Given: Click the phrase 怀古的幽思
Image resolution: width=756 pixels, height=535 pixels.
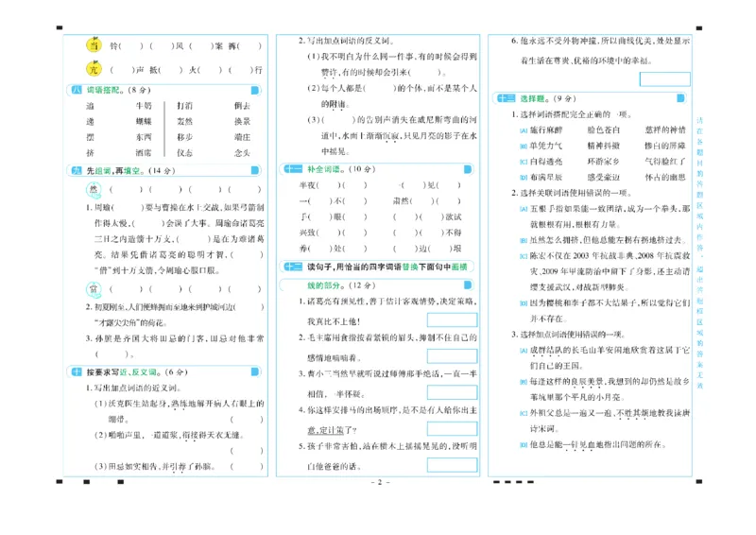Looking at the screenshot, I should click(665, 178).
